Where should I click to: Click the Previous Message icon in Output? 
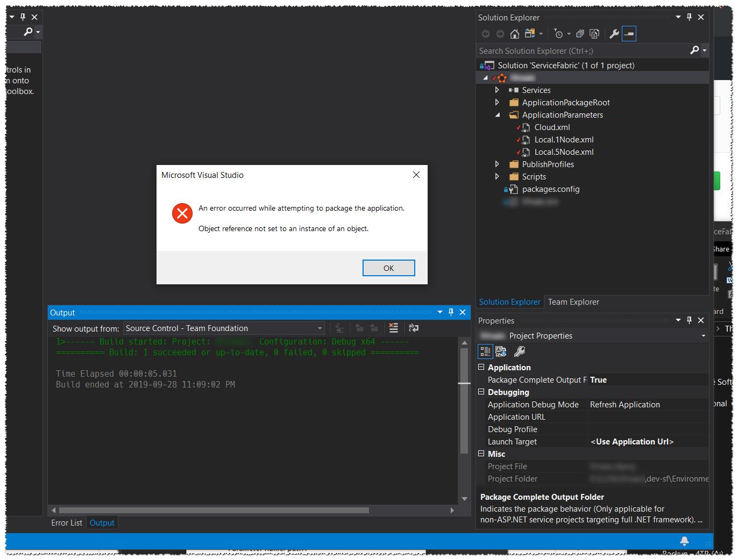click(359, 328)
